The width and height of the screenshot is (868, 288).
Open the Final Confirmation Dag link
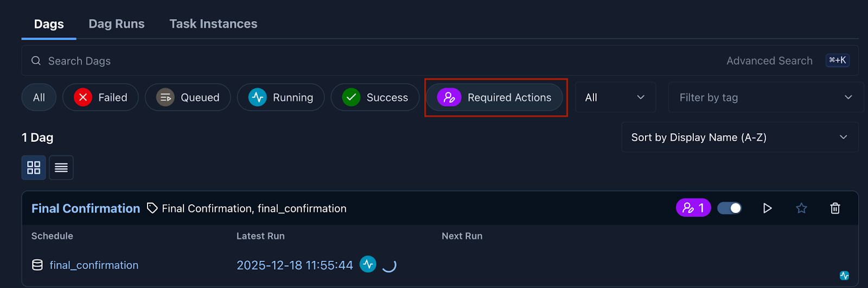coord(86,208)
